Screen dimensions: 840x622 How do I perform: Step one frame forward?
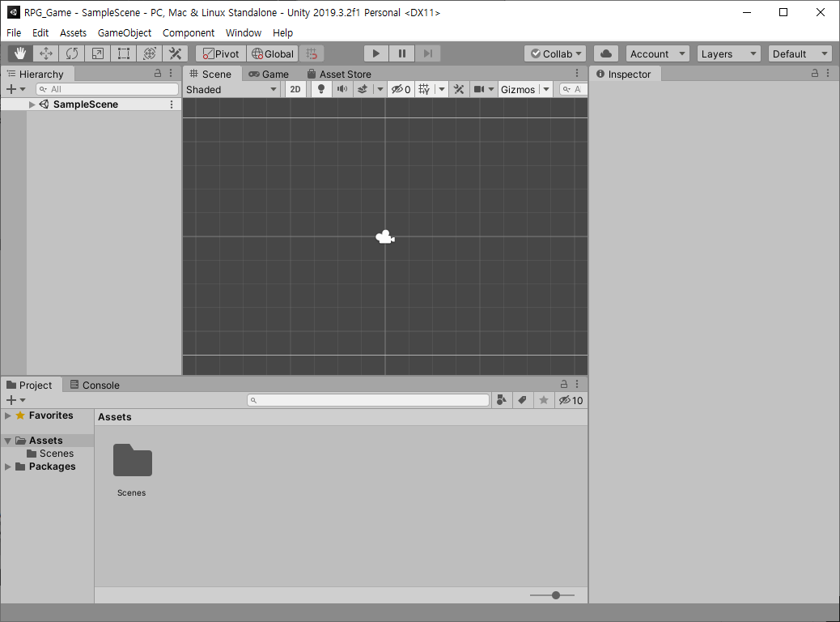pos(427,53)
